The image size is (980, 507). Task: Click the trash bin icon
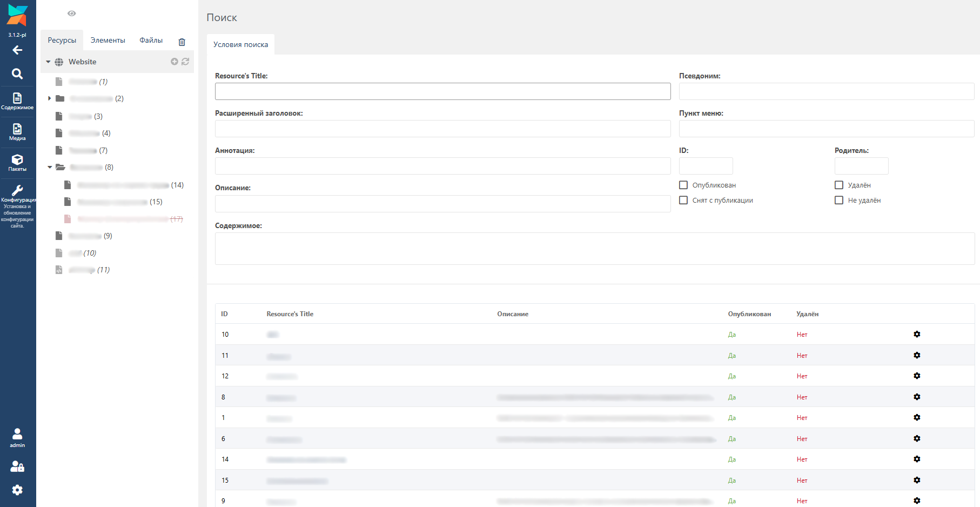[x=182, y=42]
